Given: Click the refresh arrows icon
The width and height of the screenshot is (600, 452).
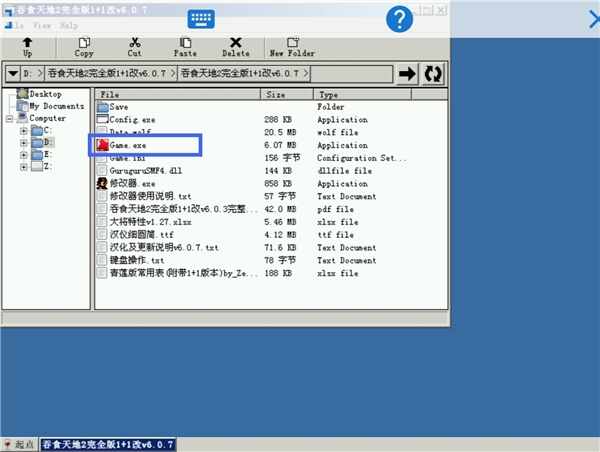Looking at the screenshot, I should (x=434, y=73).
